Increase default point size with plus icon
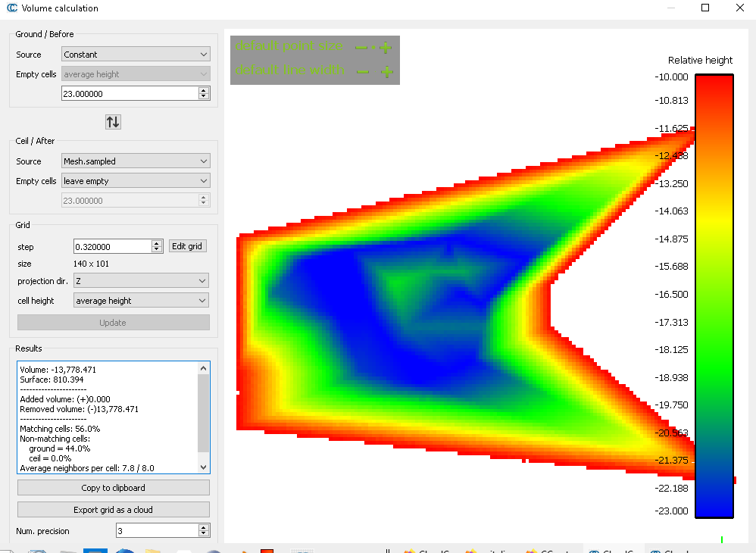The image size is (756, 553). coord(386,48)
